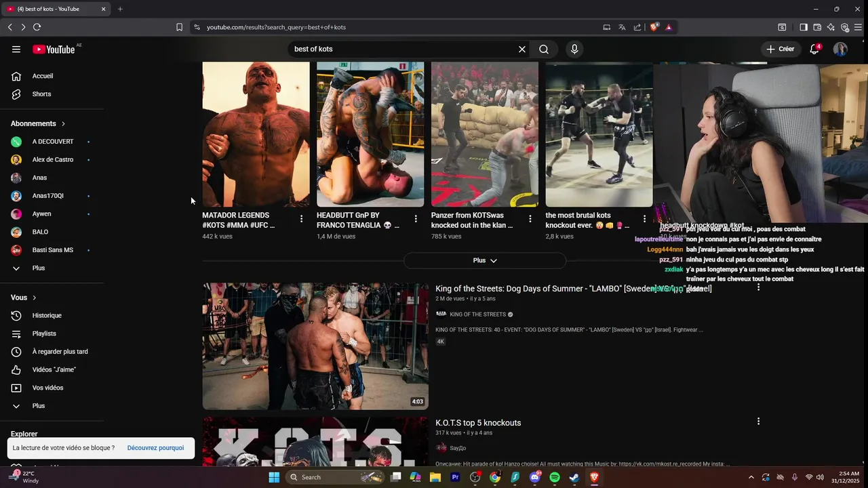Screen dimensions: 868x488
Task: Open A DECOUVERT channel subscription
Action: 52,142
